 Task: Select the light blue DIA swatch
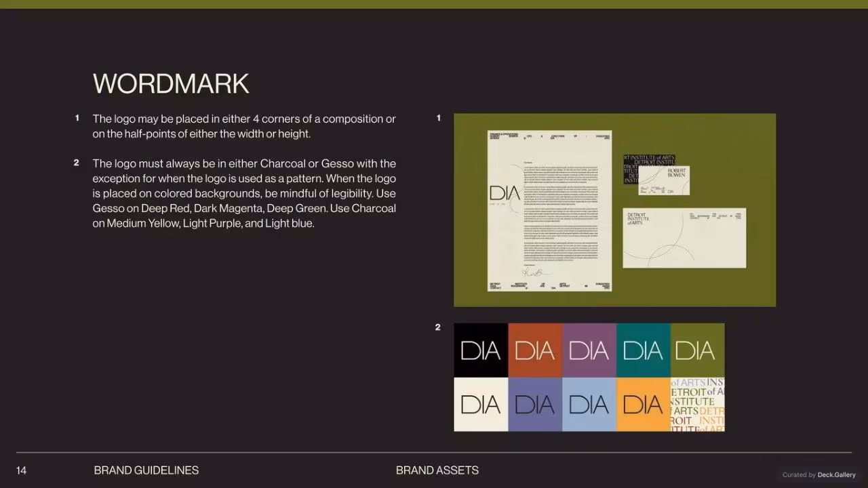tap(589, 405)
